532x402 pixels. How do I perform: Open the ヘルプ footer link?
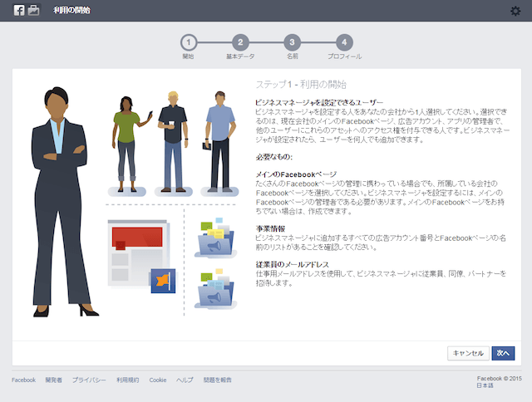coord(185,380)
